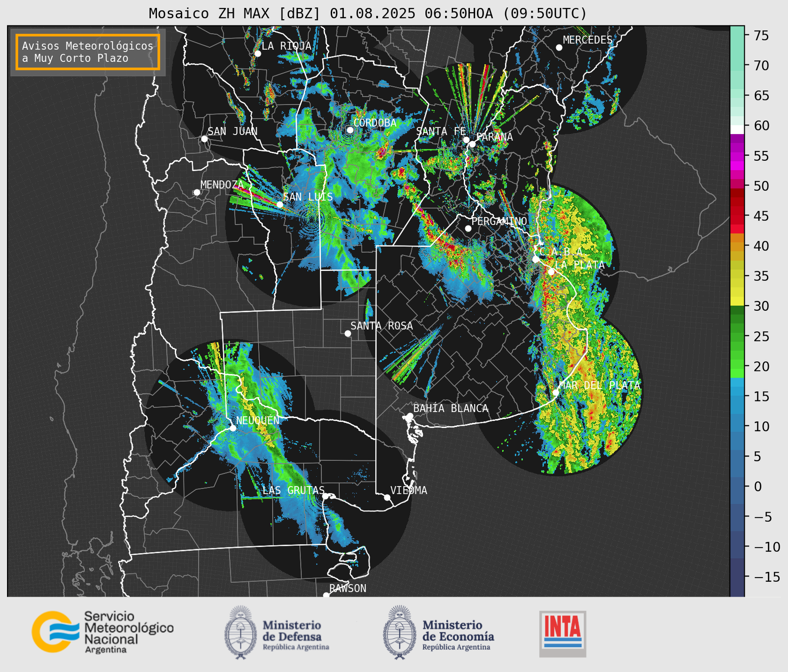The height and width of the screenshot is (672, 788).
Task: Click the MAR DEL PLATA label text
Action: tap(599, 386)
